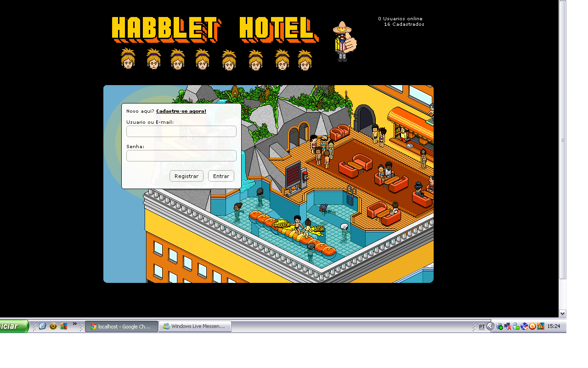Click the vertical page scrollbar thumb
The height and width of the screenshot is (368, 588).
(563, 139)
